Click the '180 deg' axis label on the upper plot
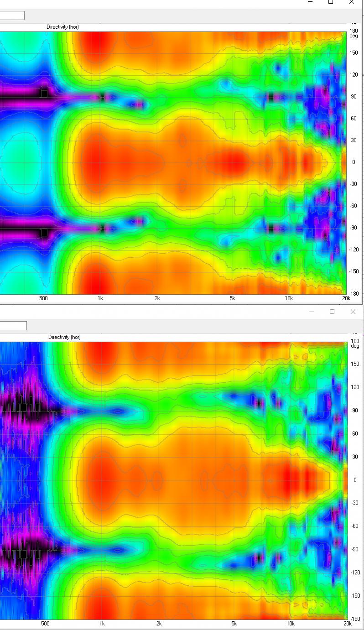Viewport: 364px width, 630px height. click(x=354, y=33)
